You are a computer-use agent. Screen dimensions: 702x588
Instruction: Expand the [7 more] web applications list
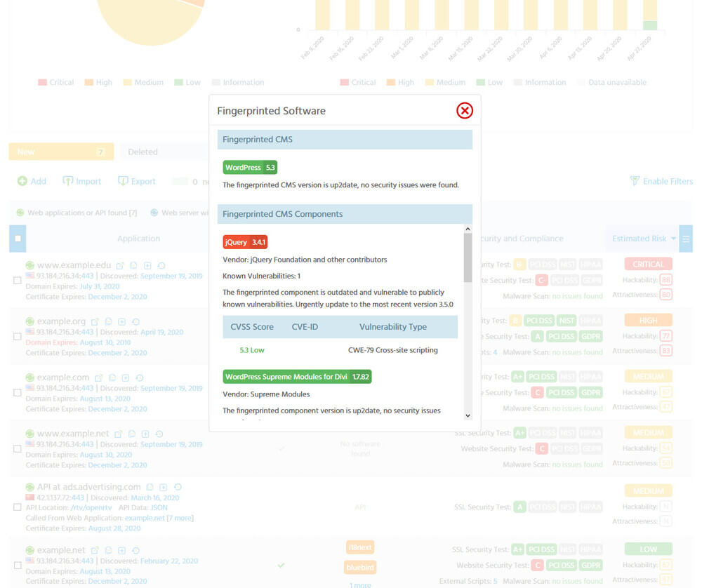click(x=180, y=518)
